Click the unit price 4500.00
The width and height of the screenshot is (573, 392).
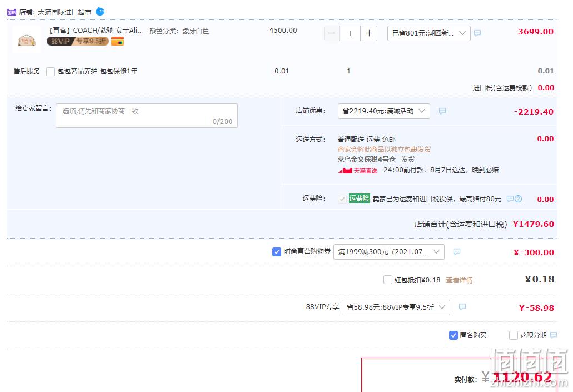point(283,31)
